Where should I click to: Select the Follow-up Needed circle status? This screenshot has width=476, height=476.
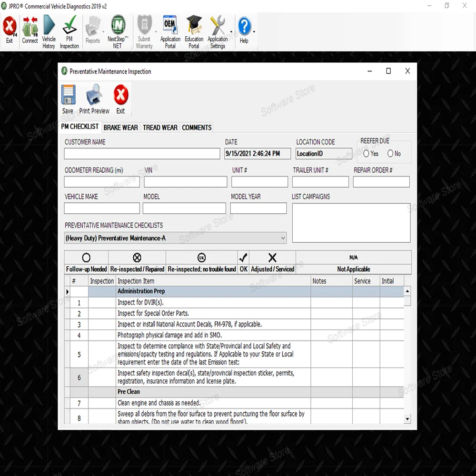click(86, 258)
